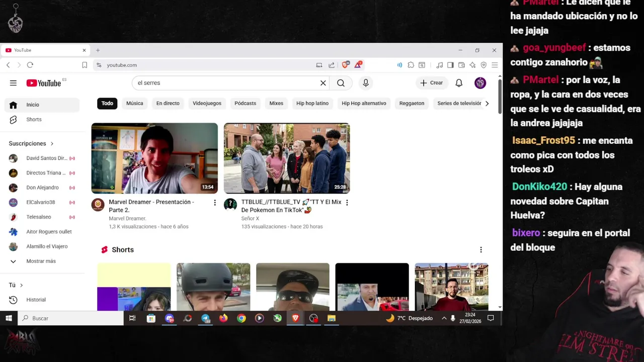
Task: Open Shorts in sidebar
Action: click(42, 120)
